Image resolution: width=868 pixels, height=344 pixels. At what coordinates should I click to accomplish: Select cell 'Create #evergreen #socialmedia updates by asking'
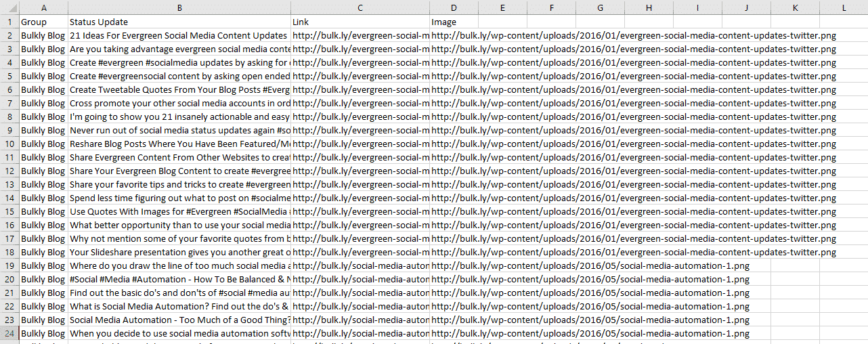tap(179, 62)
